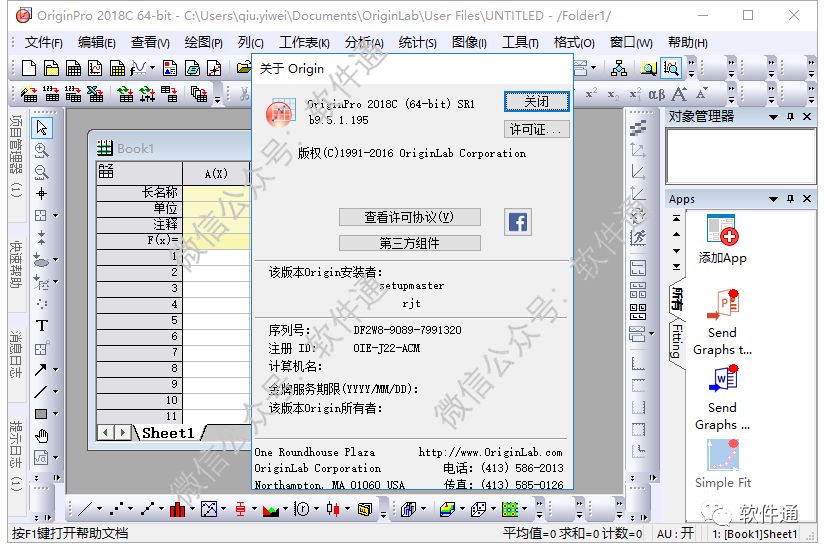Open the 工作表(K) menu

[304, 42]
